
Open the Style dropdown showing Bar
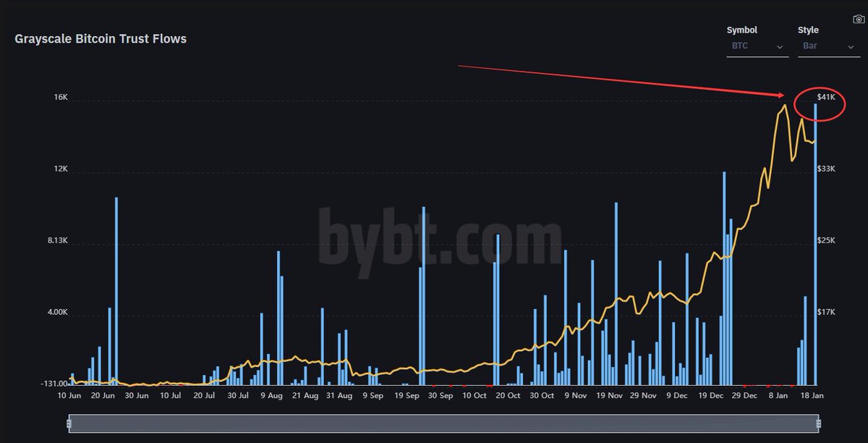[825, 45]
